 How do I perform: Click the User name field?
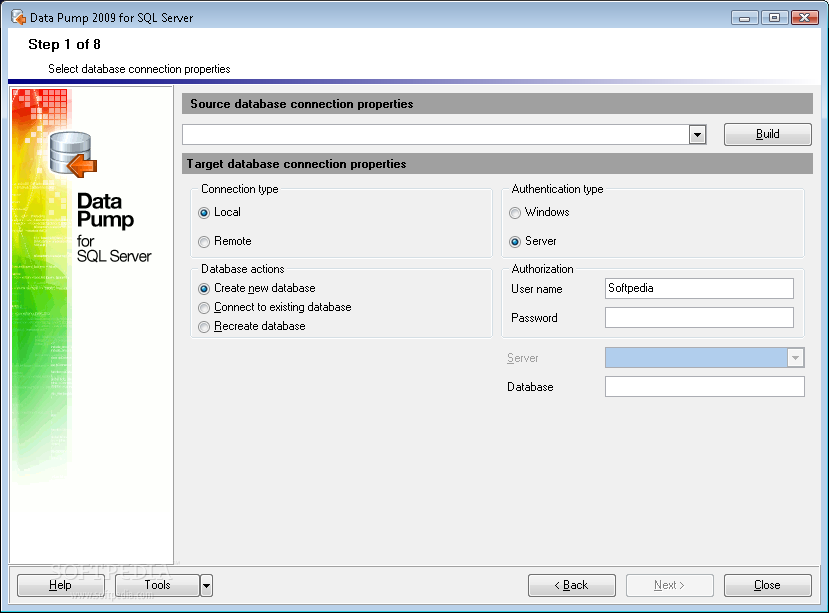[x=699, y=289]
